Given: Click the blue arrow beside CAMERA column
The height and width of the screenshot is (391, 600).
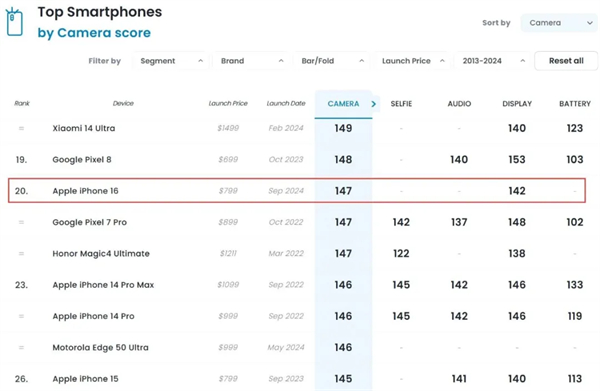Looking at the screenshot, I should 373,104.
